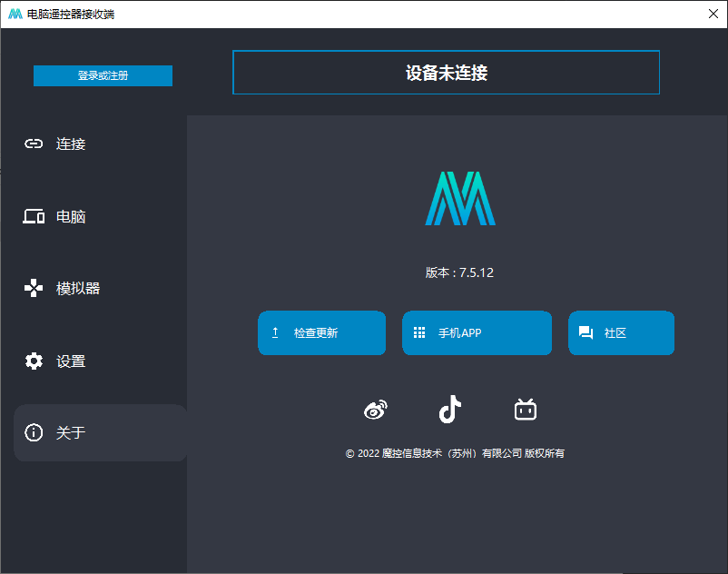This screenshot has height=574, width=728.
Task: Click the app icon in title bar
Action: coord(15,14)
